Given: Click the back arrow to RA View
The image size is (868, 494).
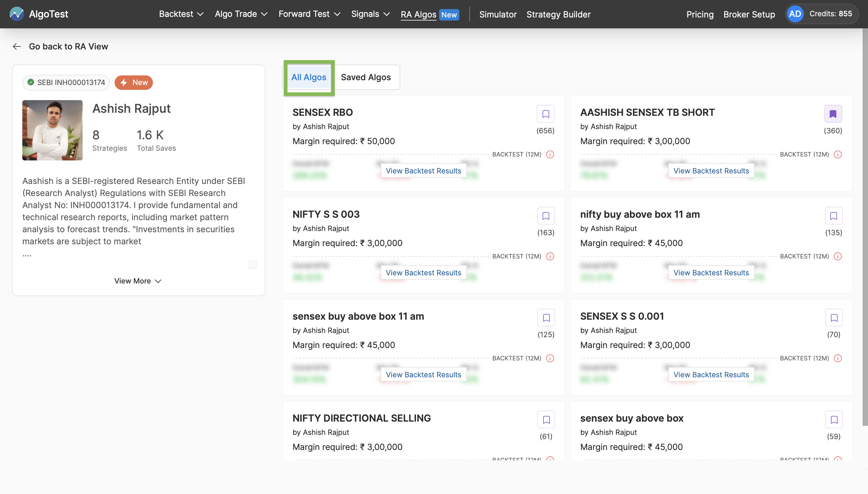Looking at the screenshot, I should (17, 46).
